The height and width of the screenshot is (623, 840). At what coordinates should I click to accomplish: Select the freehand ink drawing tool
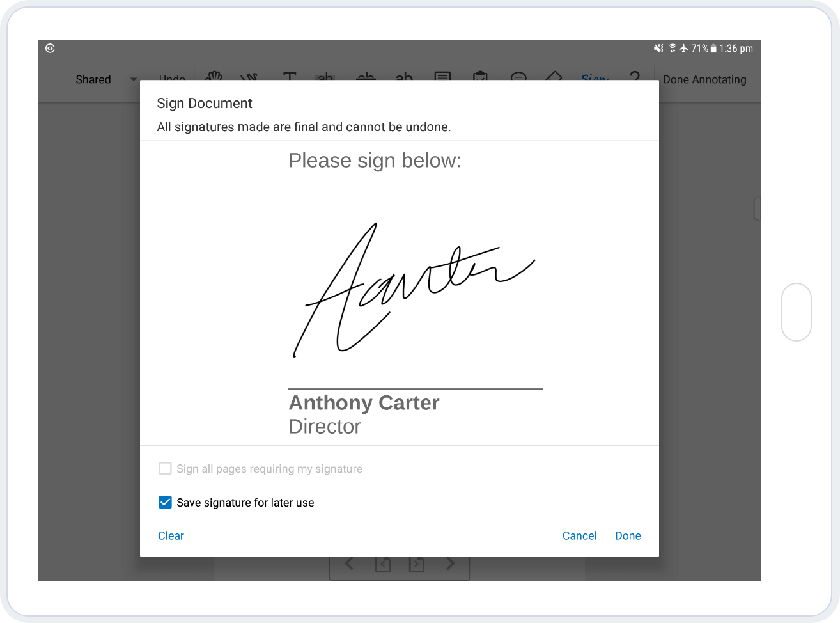249,77
